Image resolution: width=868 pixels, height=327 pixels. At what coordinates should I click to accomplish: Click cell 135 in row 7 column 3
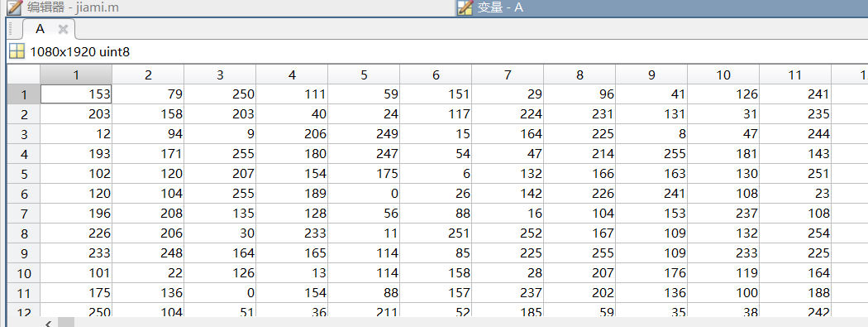click(221, 214)
